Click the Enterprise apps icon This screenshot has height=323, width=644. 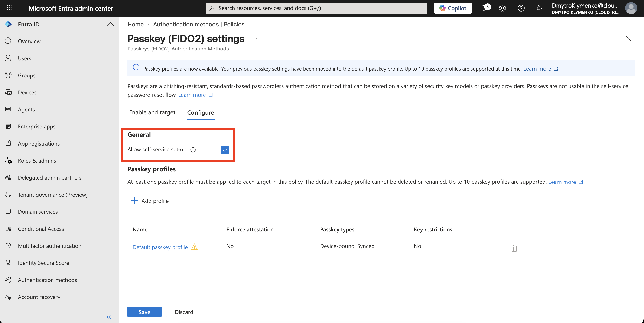8,126
